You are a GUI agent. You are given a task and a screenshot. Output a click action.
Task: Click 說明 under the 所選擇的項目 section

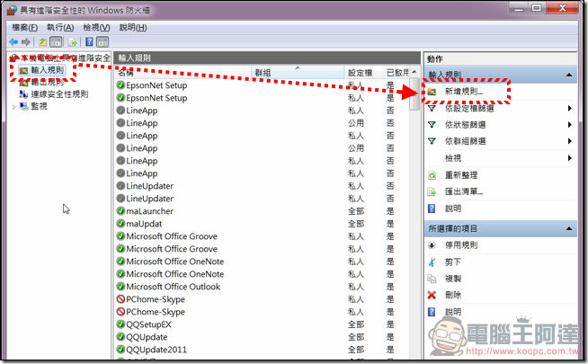point(453,312)
